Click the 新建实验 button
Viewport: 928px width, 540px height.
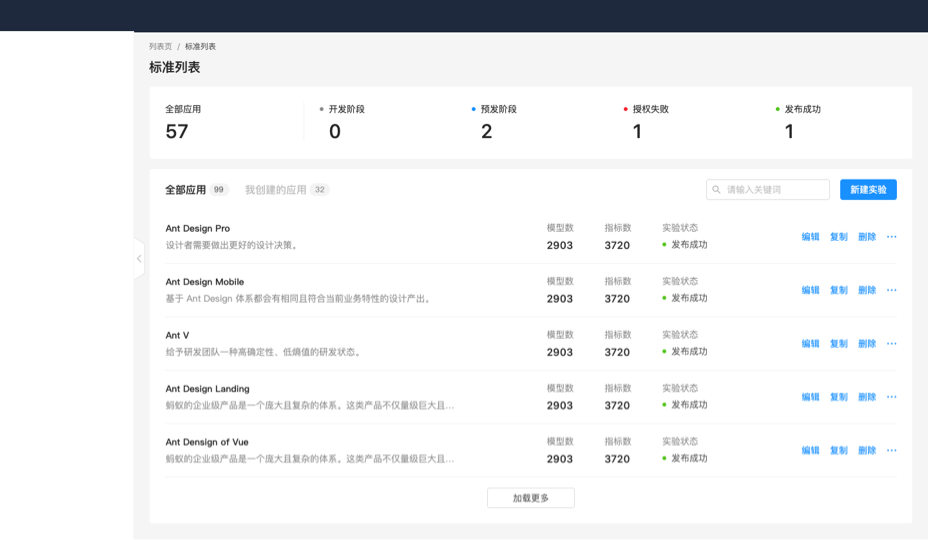868,189
